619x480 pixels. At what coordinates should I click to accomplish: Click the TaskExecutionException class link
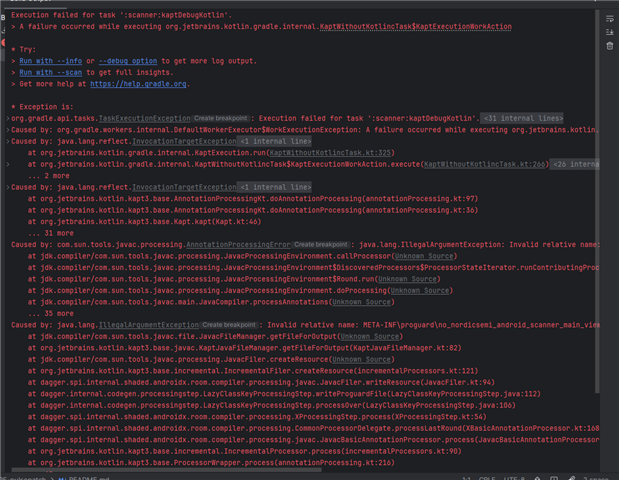(144, 118)
